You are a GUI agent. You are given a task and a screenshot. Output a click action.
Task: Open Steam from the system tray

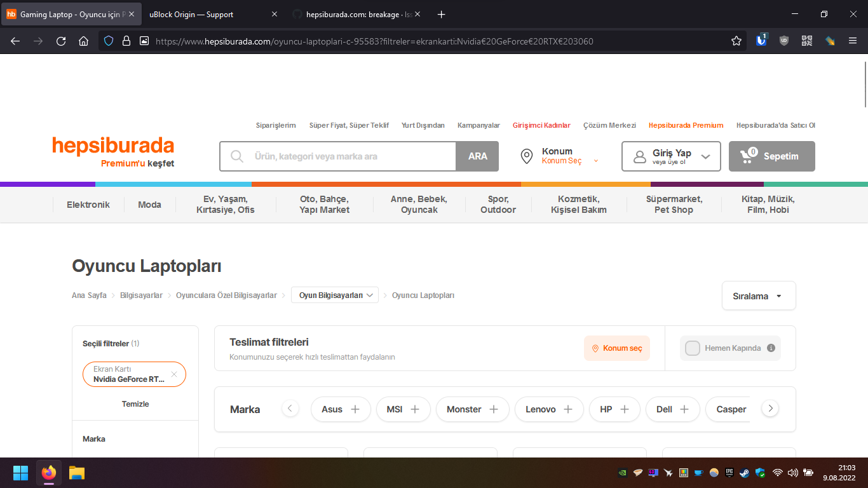click(744, 473)
